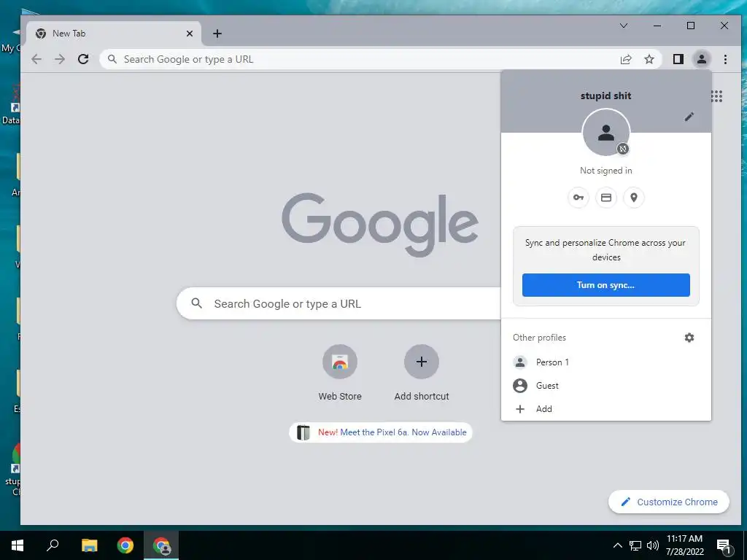Open a new tab with plus button
Screen dimensions: 747x560
(217, 34)
